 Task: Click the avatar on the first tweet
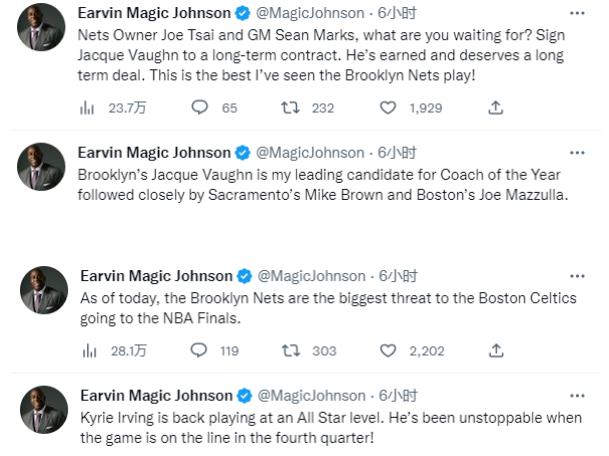pyautogui.click(x=43, y=30)
